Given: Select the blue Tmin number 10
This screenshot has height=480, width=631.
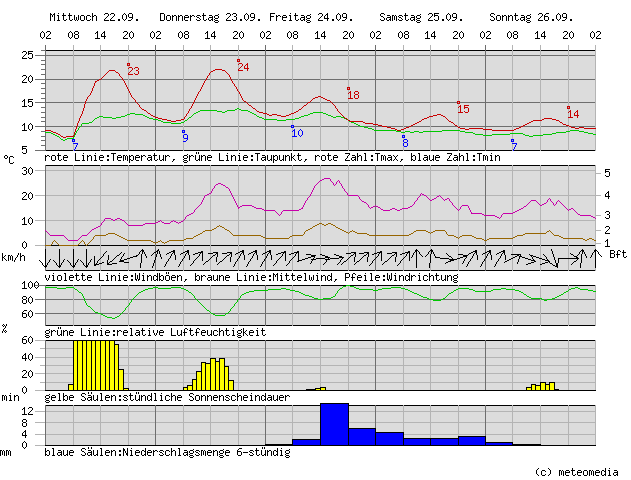Looking at the screenshot, I should tap(297, 133).
